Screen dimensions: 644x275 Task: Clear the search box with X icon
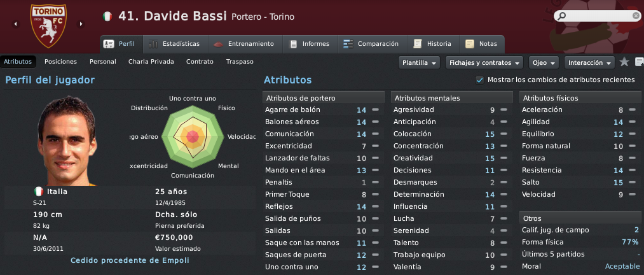[x=636, y=16]
